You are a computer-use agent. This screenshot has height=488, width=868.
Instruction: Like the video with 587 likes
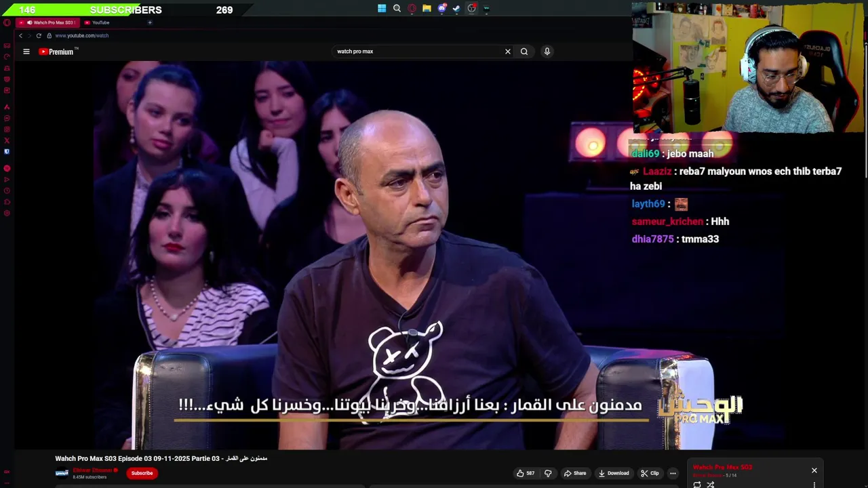[x=525, y=473]
